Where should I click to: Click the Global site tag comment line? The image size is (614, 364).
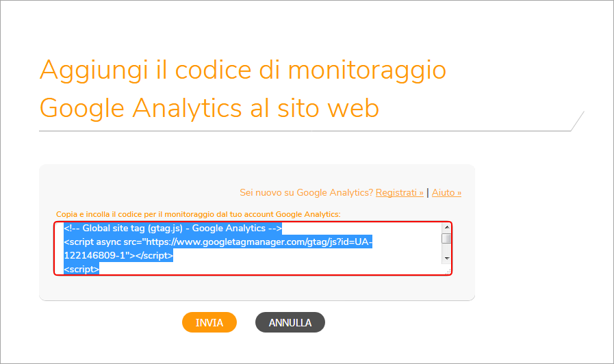click(x=172, y=229)
